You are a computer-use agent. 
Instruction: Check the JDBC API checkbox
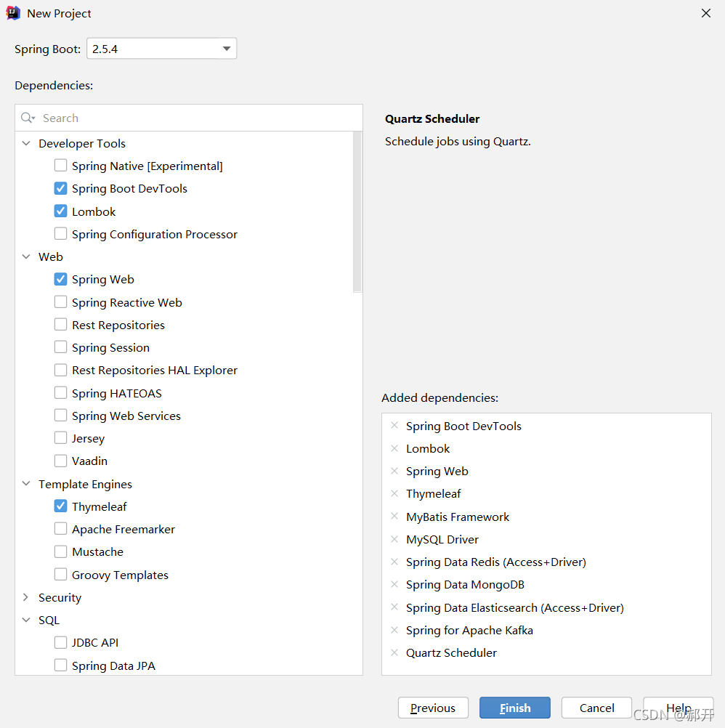tap(60, 642)
